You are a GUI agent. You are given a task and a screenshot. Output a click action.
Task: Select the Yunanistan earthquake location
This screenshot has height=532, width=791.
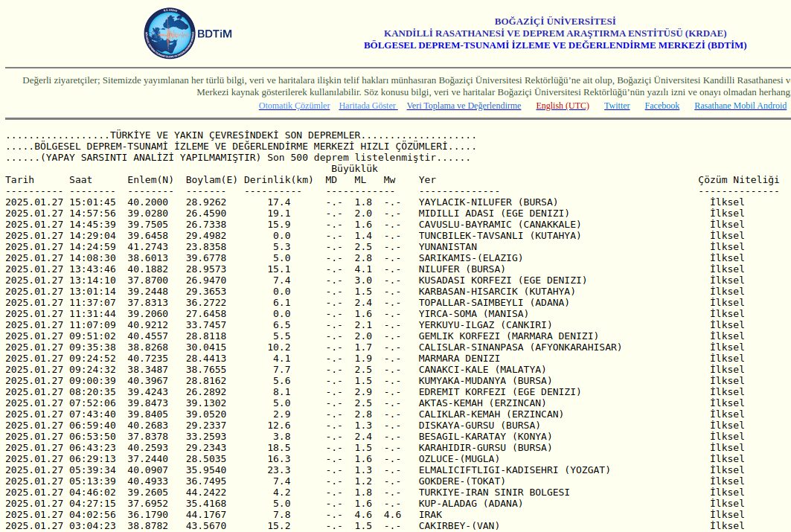tap(448, 247)
